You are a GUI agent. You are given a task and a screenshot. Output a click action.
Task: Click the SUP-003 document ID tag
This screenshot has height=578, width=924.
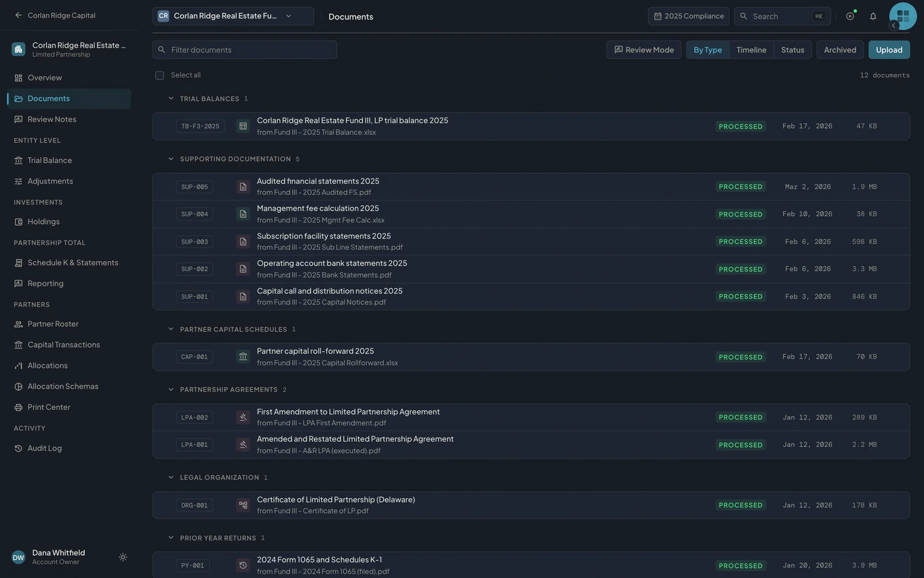coord(195,242)
